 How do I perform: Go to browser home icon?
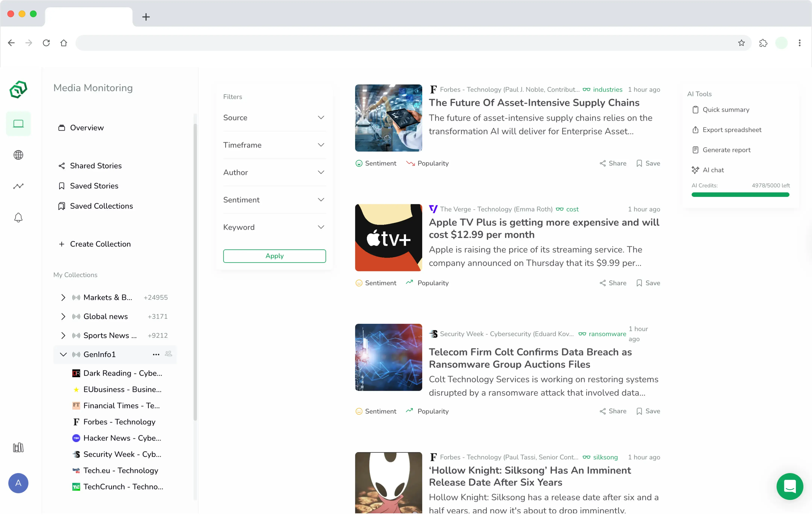[64, 43]
